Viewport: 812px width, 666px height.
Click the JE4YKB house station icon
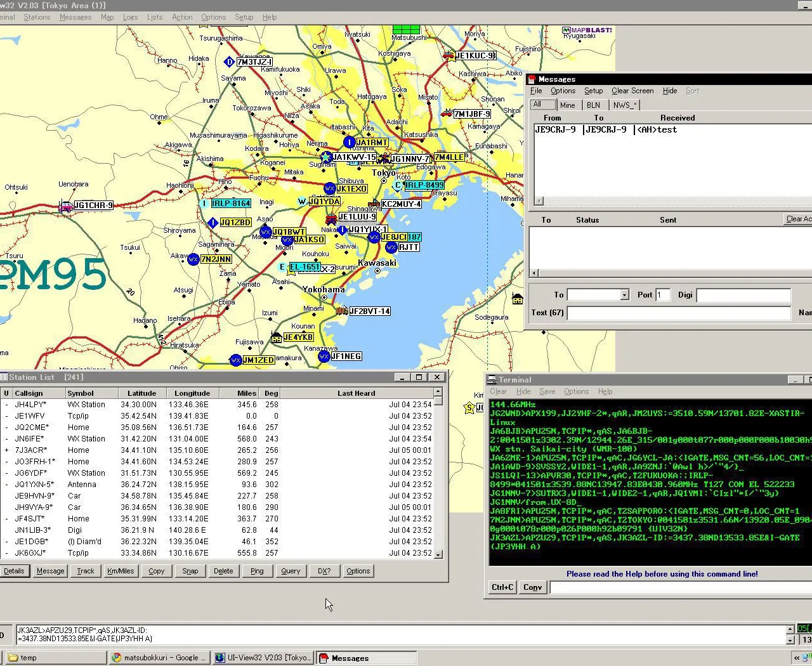[x=277, y=337]
